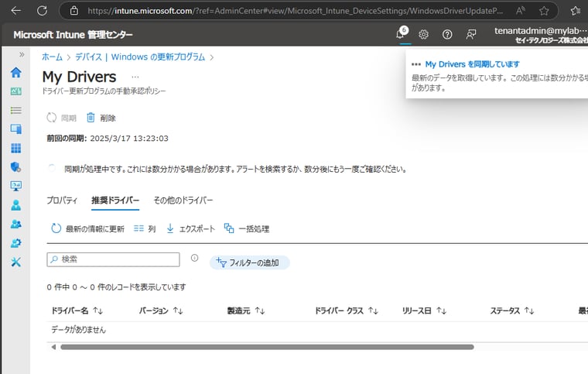Viewport: 588px width, 374px height.
Task: Focus the 検索 search box
Action: click(113, 259)
